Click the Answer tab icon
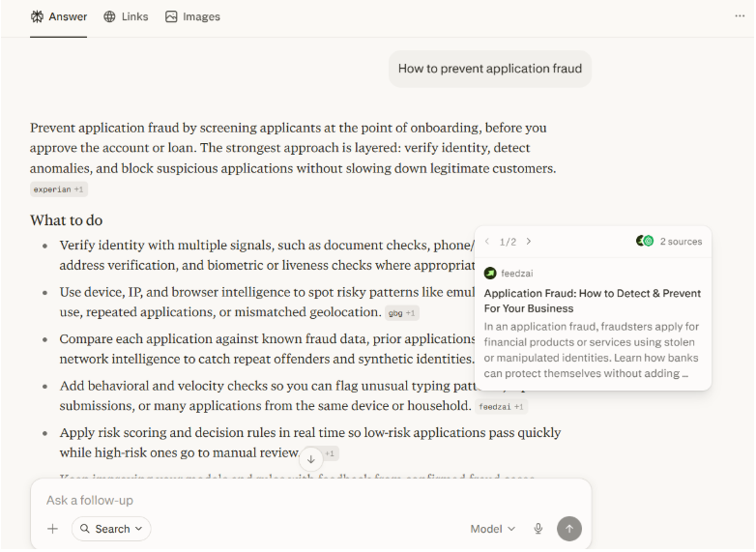The image size is (756, 552). 37,16
